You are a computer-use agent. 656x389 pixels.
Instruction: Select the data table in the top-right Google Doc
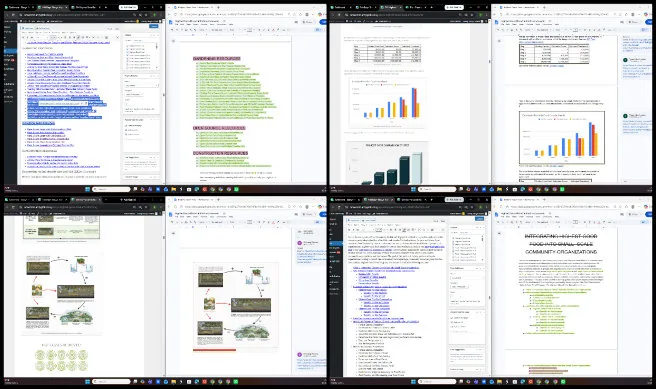(554, 54)
